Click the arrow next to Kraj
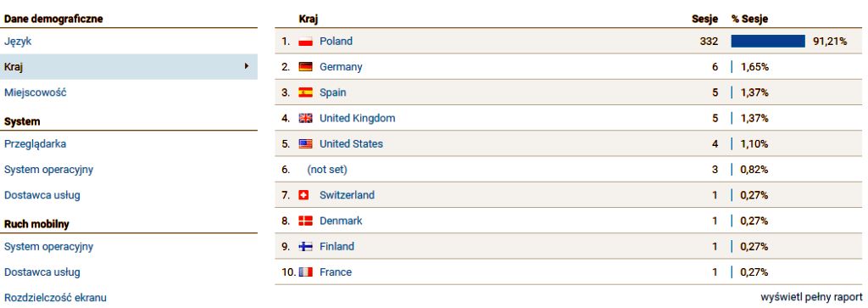 point(247,66)
